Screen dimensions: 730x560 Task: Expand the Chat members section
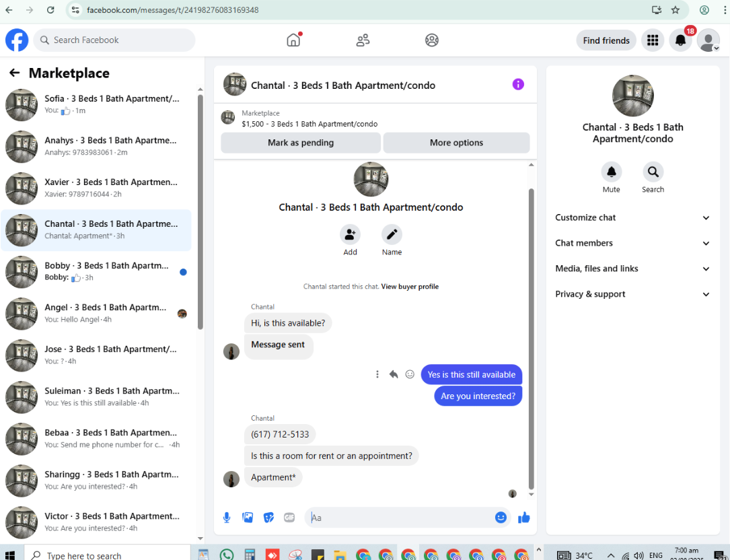pos(632,243)
